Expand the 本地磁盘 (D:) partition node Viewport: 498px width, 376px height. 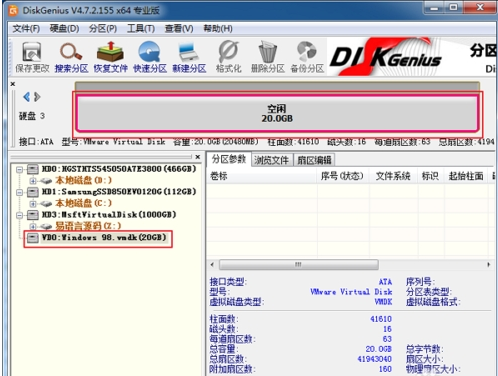pyautogui.click(x=33, y=181)
